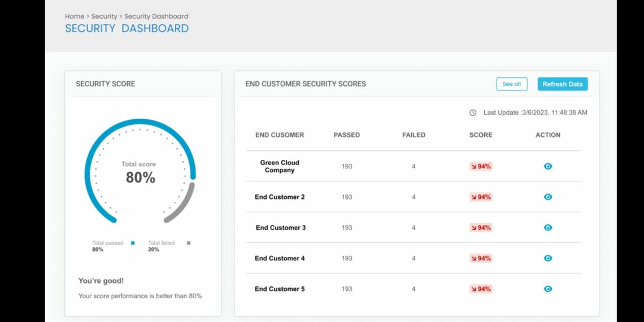Select the eye icon for End Customer 5
The height and width of the screenshot is (322, 644).
tap(547, 289)
